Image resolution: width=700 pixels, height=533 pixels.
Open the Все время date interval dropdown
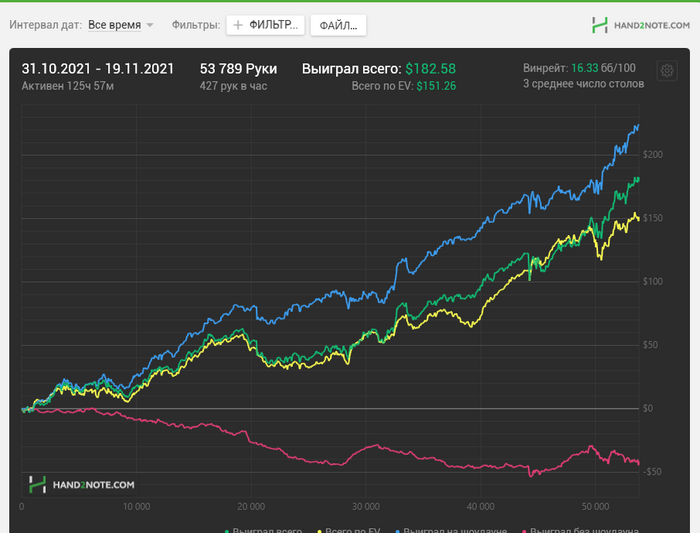tap(121, 25)
